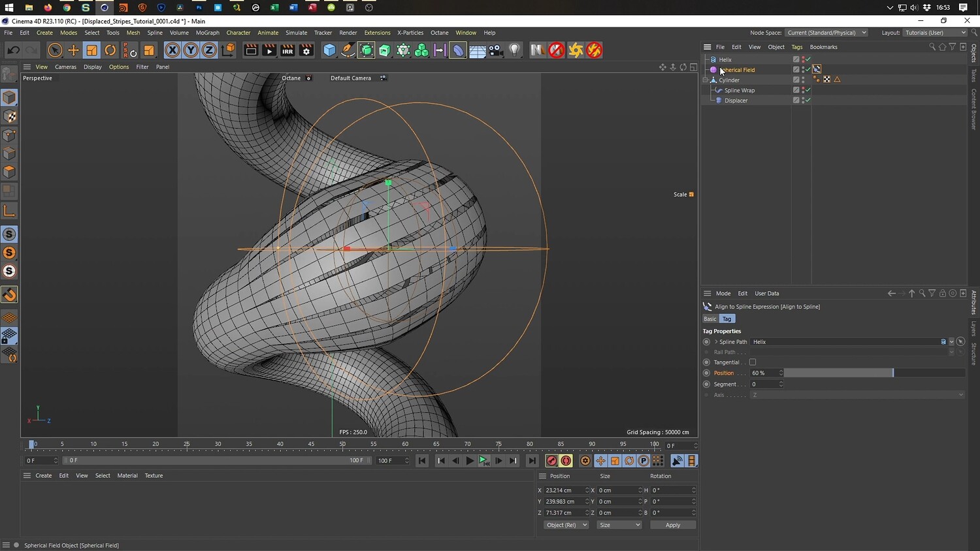Collapse the Cylinder object tree

coord(706,80)
